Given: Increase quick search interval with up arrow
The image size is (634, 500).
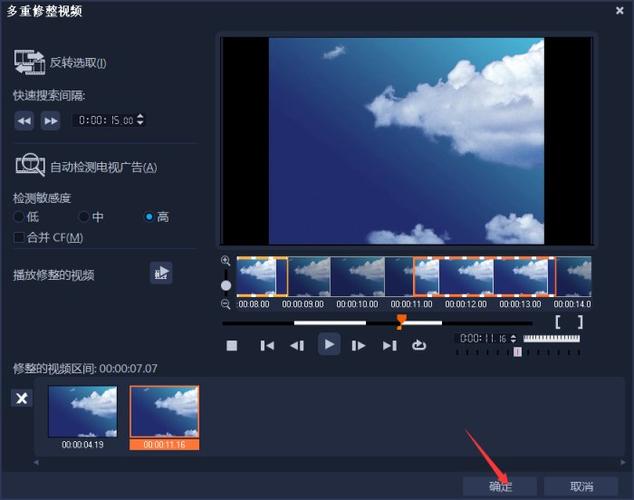Looking at the screenshot, I should click(x=140, y=116).
